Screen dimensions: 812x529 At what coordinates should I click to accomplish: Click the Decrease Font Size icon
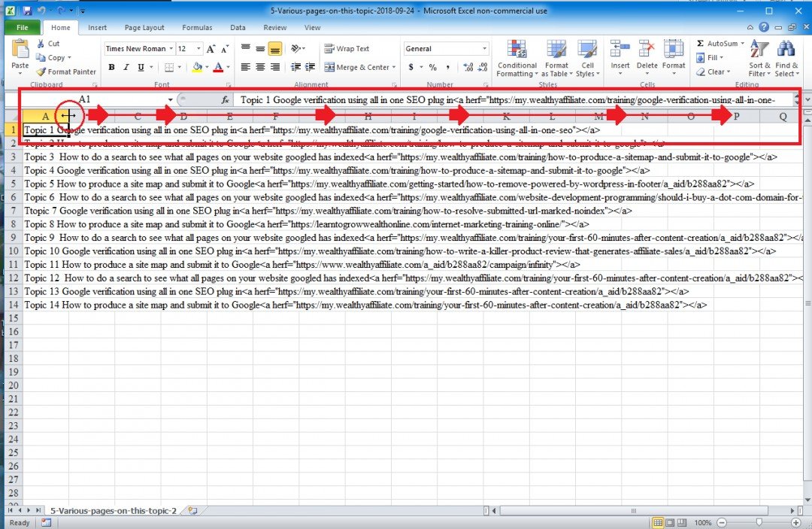(225, 49)
